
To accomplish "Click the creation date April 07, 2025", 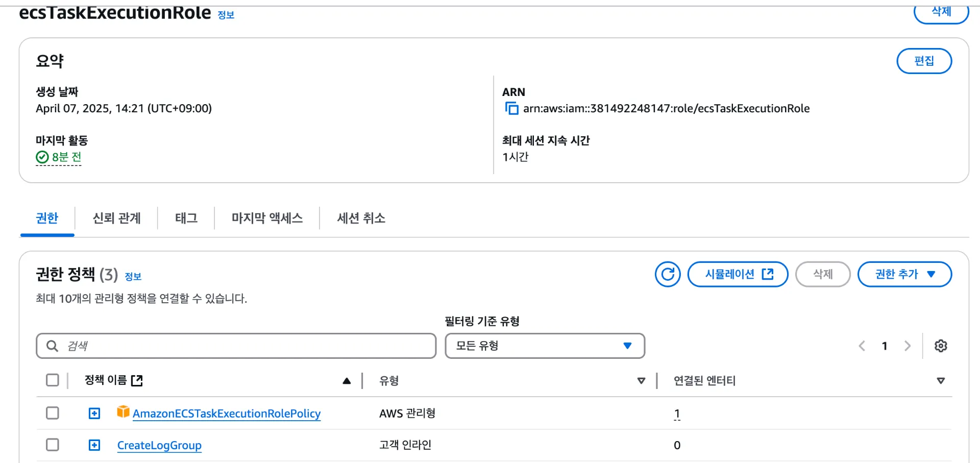I will click(x=124, y=108).
